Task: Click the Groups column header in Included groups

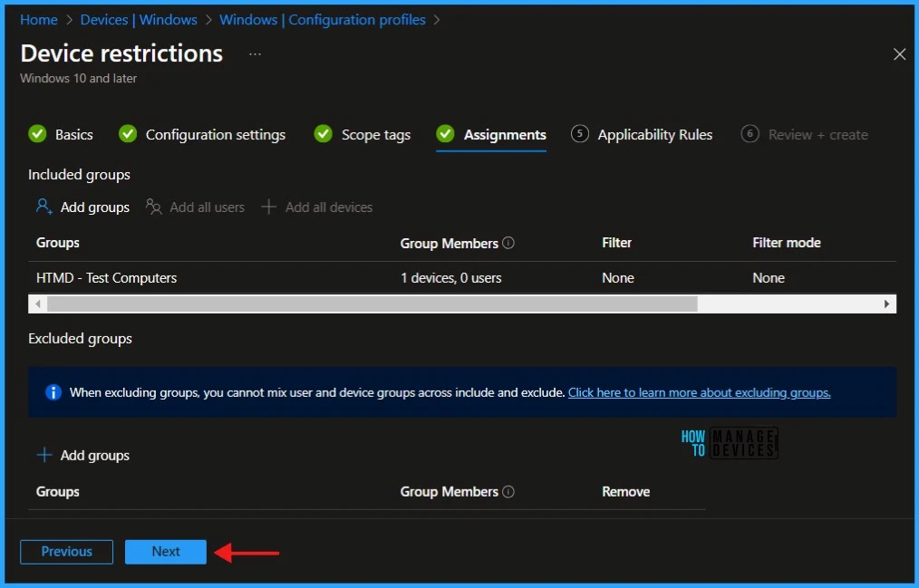Action: point(57,243)
